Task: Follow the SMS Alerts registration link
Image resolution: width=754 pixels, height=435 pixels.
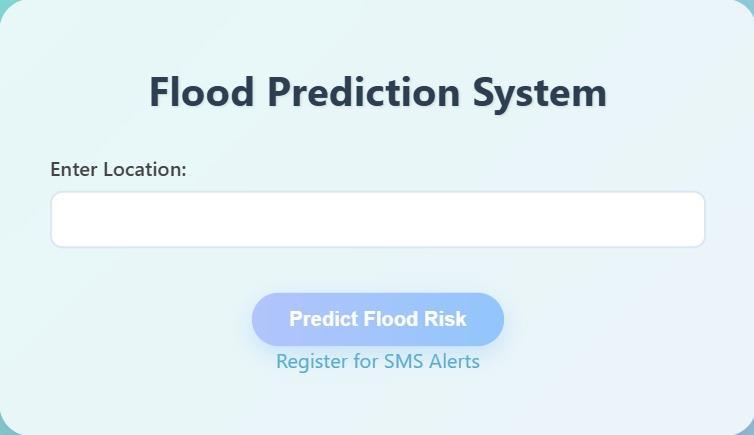Action: 377,362
